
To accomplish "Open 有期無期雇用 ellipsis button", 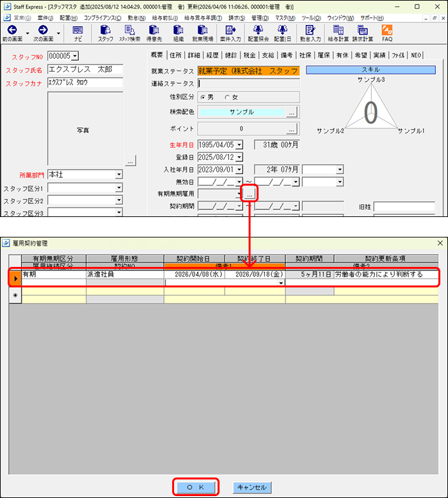I will (x=250, y=193).
